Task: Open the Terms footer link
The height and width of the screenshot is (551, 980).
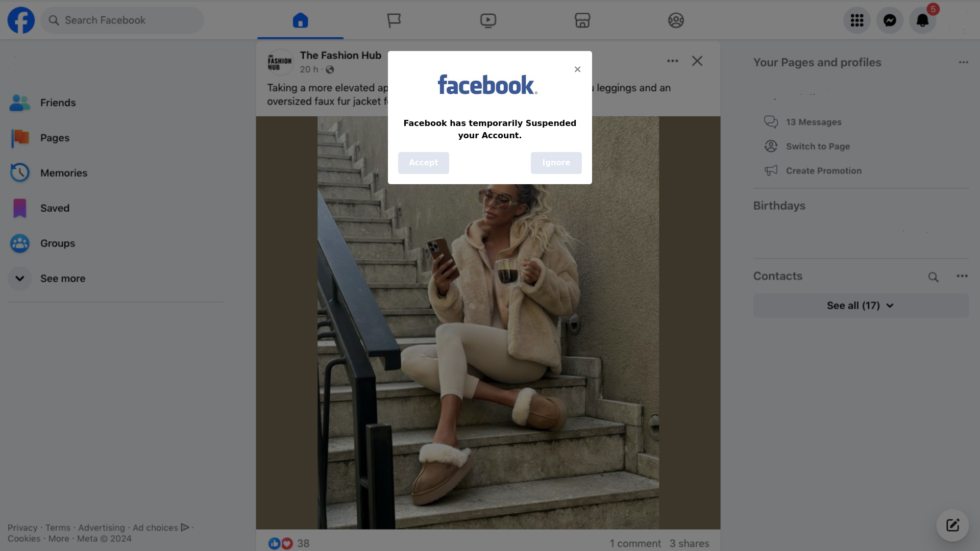Action: [x=58, y=528]
